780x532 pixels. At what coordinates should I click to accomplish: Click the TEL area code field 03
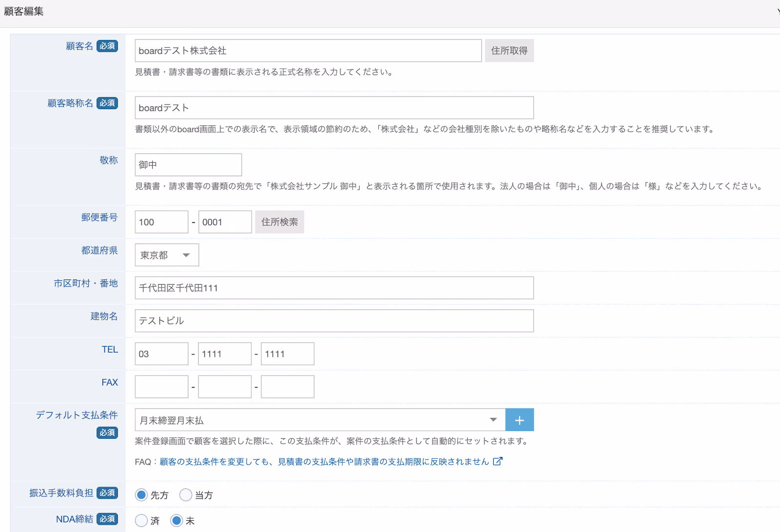161,354
